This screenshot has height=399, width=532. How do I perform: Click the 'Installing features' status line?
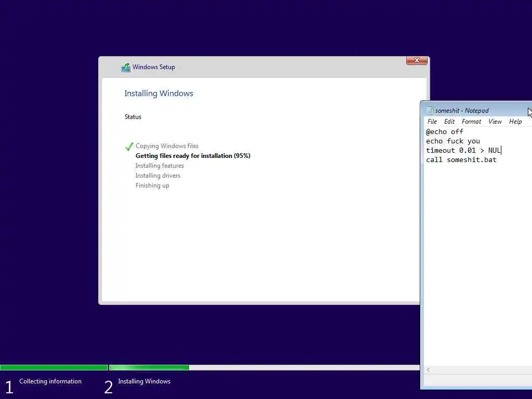pyautogui.click(x=159, y=166)
